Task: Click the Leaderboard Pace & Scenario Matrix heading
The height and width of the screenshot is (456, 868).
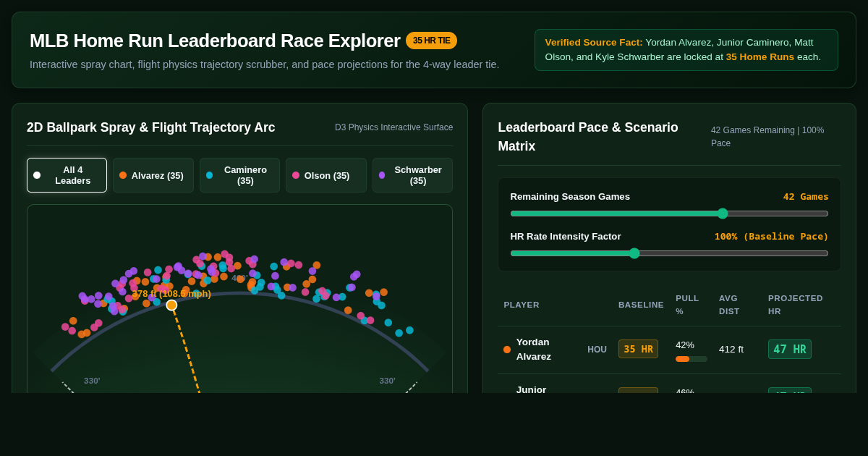Action: point(588,137)
